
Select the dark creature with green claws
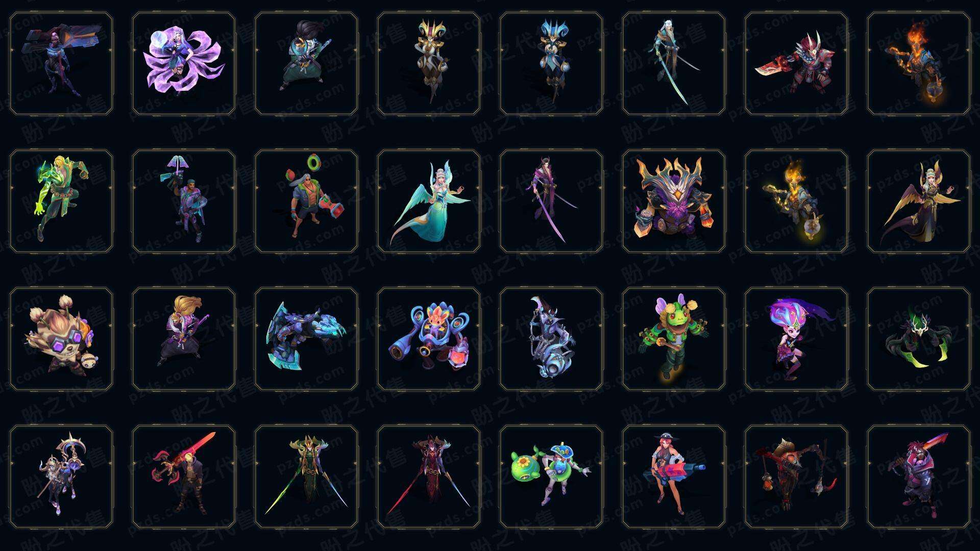[x=919, y=339]
